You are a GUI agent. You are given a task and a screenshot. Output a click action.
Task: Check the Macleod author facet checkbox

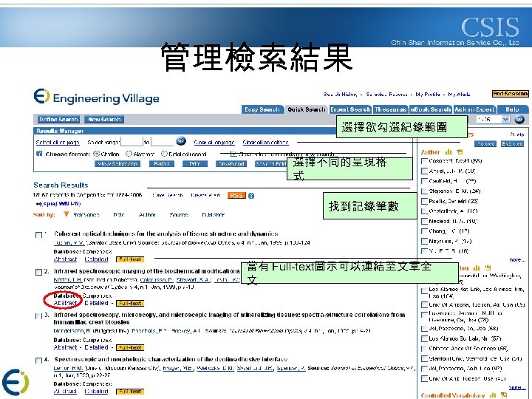424,221
